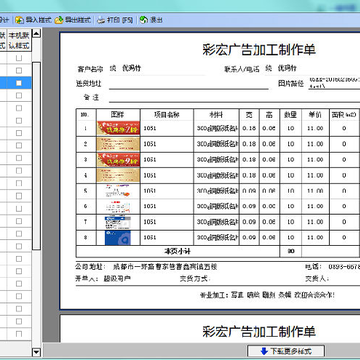Click the row 1 red coupon thumbnail

pos(118,128)
